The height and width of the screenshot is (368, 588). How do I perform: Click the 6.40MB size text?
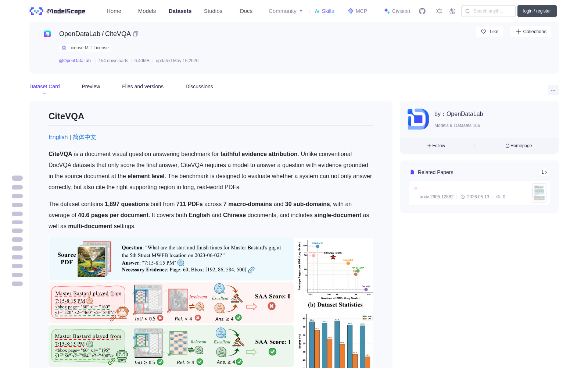click(x=142, y=61)
